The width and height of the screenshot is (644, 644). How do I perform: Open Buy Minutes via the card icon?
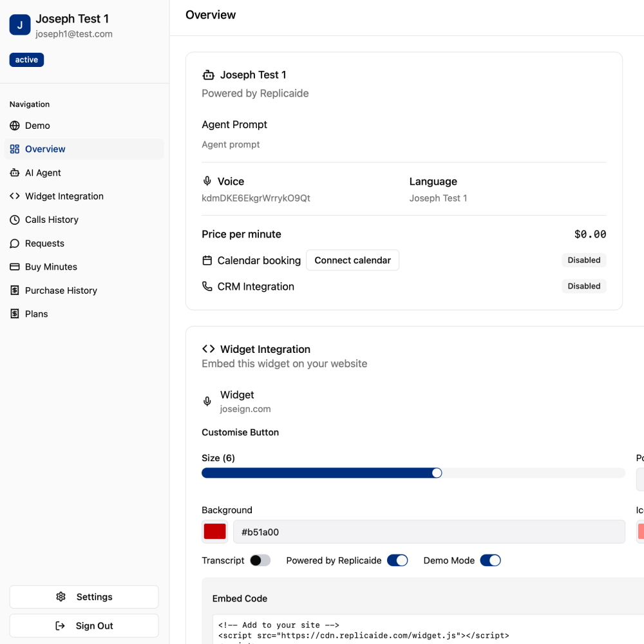(x=14, y=267)
